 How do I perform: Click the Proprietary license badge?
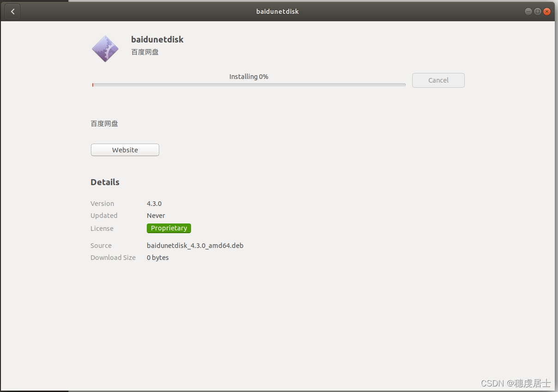pos(169,228)
